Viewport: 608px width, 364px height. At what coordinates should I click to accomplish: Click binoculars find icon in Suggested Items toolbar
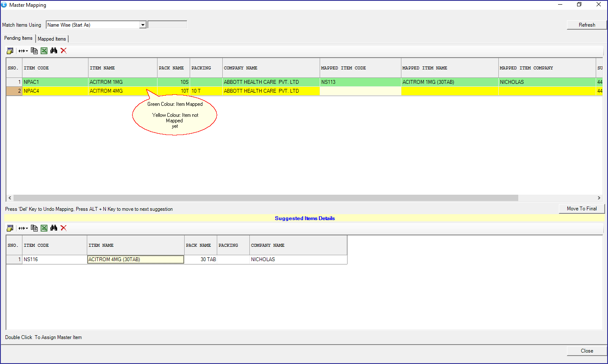pos(54,228)
